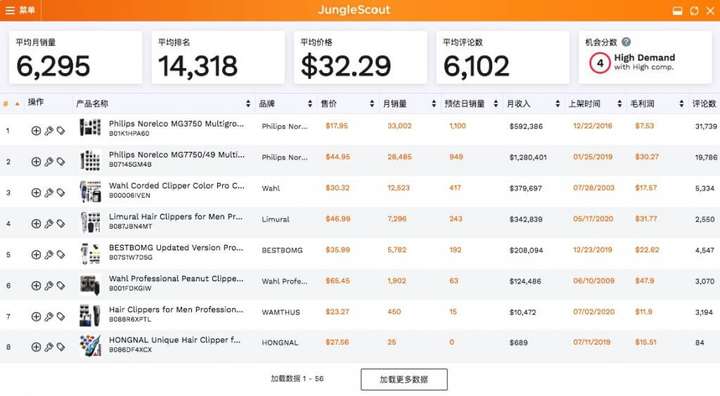Click monthly revenue $1,280,401 cell

point(528,157)
